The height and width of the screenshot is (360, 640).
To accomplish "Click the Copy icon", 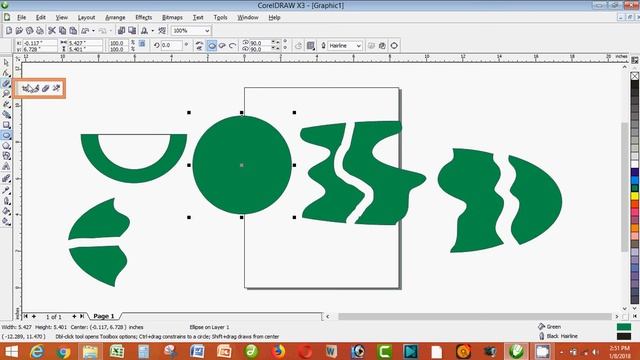I will click(x=62, y=31).
